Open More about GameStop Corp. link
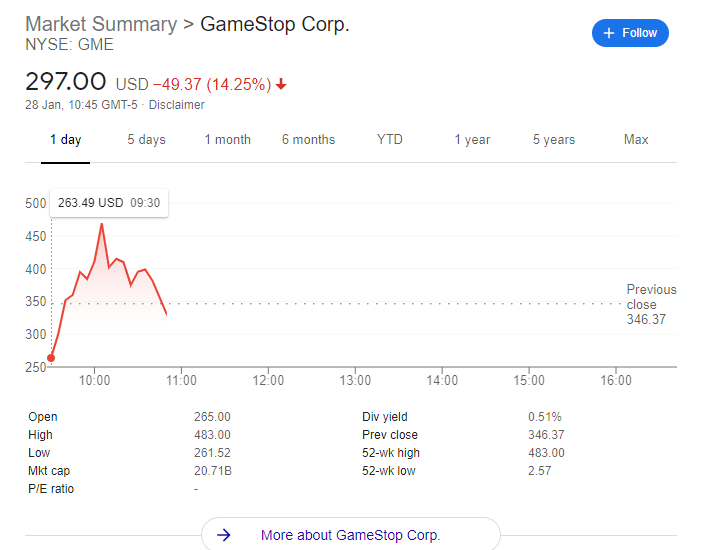Viewport: 702px width, 550px height. 351,535
